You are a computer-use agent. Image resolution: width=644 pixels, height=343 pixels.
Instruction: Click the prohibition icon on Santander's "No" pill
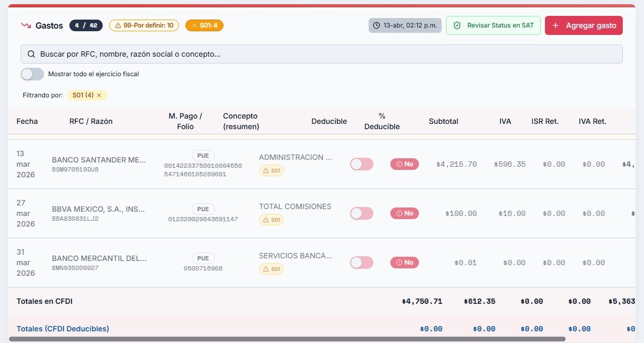pos(399,164)
